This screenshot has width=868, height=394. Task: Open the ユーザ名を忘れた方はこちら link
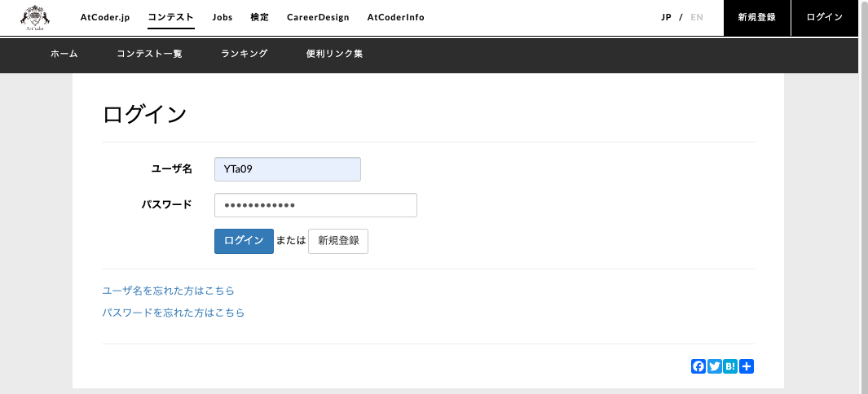tap(168, 291)
